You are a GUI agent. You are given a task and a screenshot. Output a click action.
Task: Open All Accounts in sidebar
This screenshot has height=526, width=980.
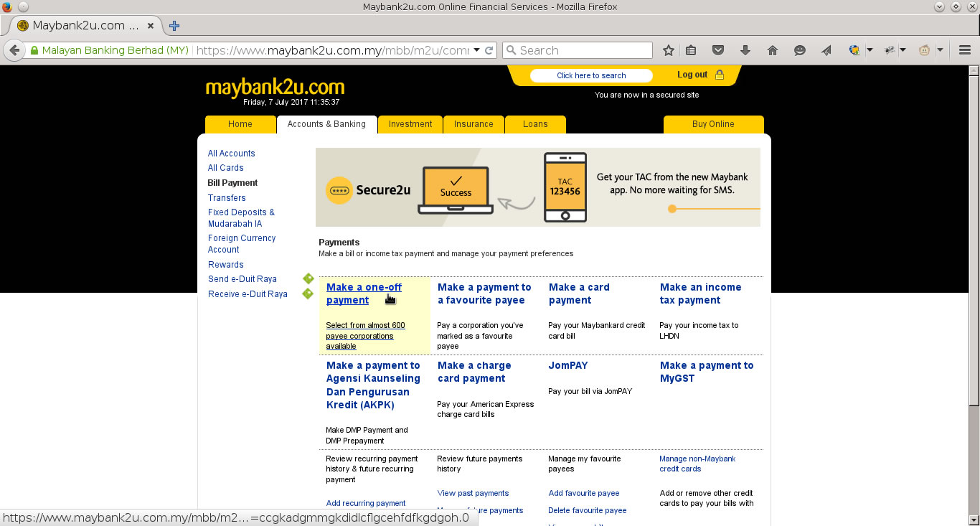pos(231,154)
